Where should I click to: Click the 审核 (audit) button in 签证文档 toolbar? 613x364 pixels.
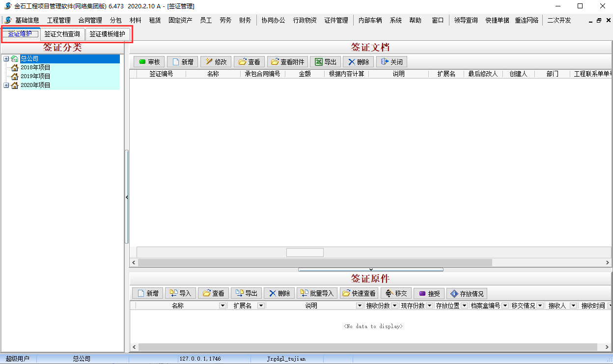tap(149, 62)
